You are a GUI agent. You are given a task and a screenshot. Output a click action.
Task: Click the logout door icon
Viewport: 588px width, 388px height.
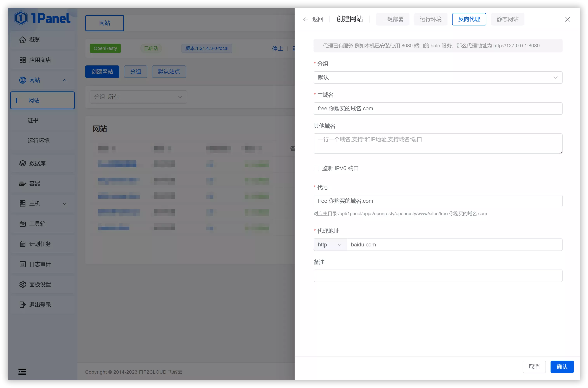point(23,305)
